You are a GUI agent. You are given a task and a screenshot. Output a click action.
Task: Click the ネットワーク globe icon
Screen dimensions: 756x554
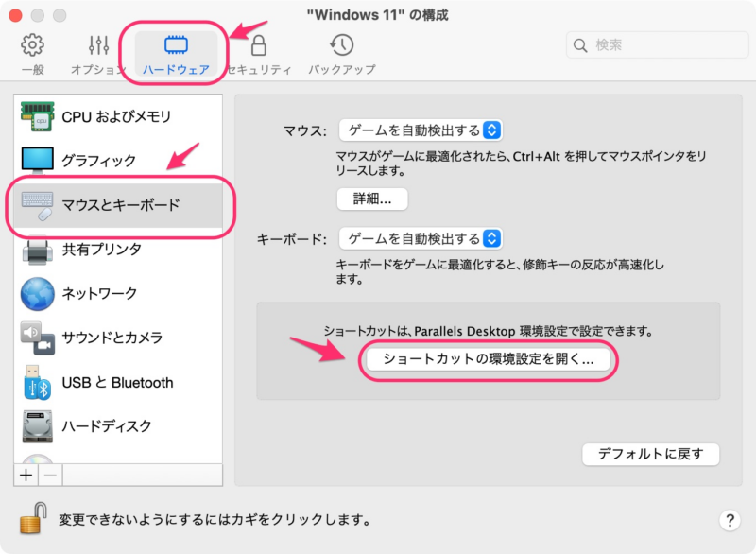click(x=38, y=294)
